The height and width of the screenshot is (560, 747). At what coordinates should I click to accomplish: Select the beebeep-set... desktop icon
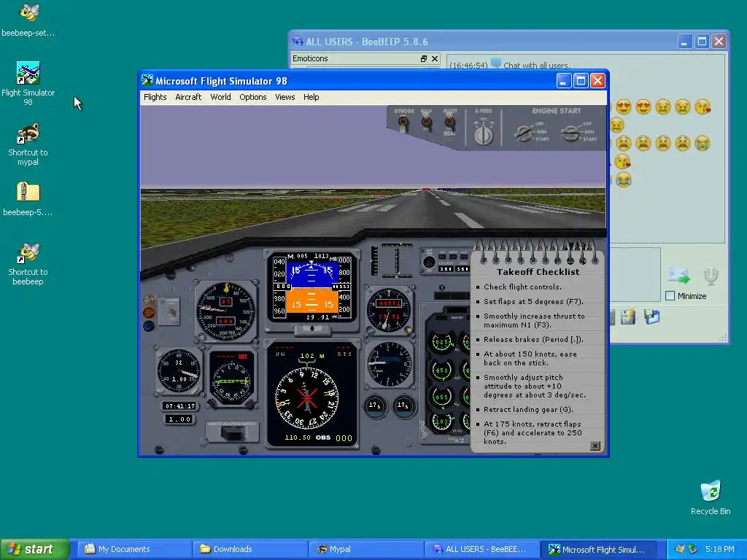(28, 20)
